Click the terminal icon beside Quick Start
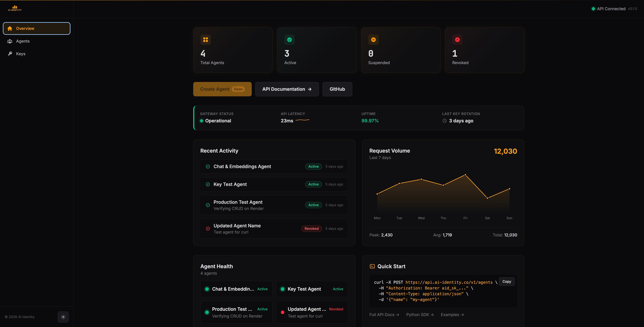Viewport: 644px width, 327px height. tap(372, 266)
